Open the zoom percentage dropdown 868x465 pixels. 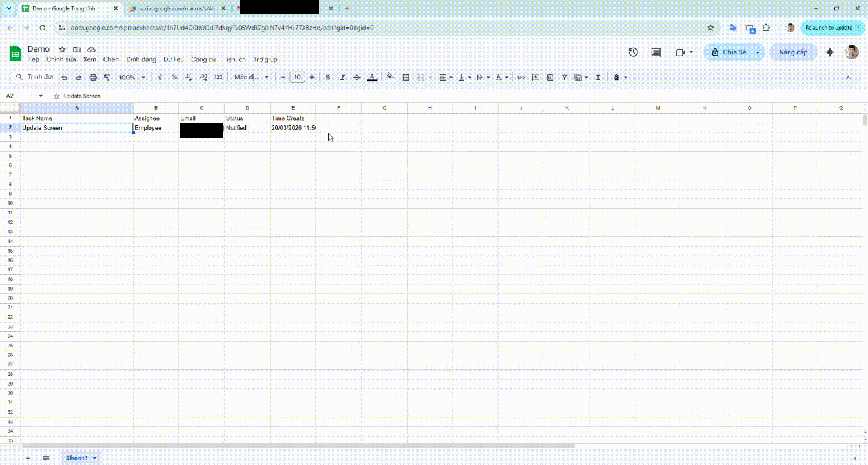(130, 77)
